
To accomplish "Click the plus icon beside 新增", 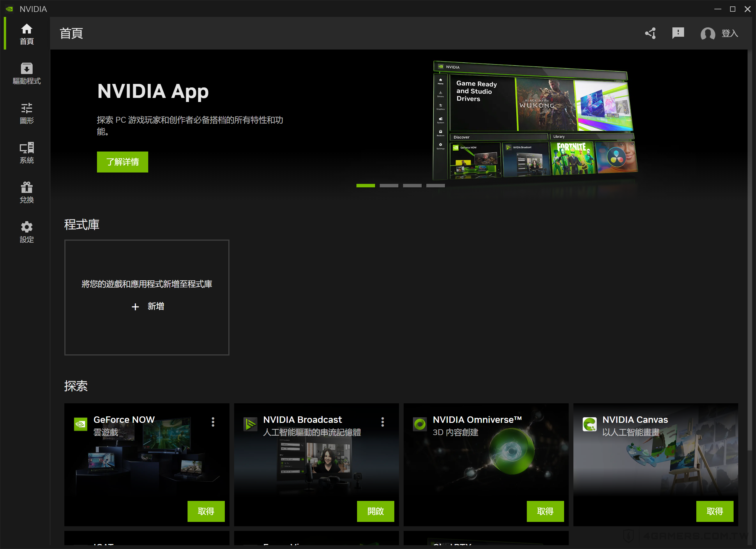I will click(135, 307).
